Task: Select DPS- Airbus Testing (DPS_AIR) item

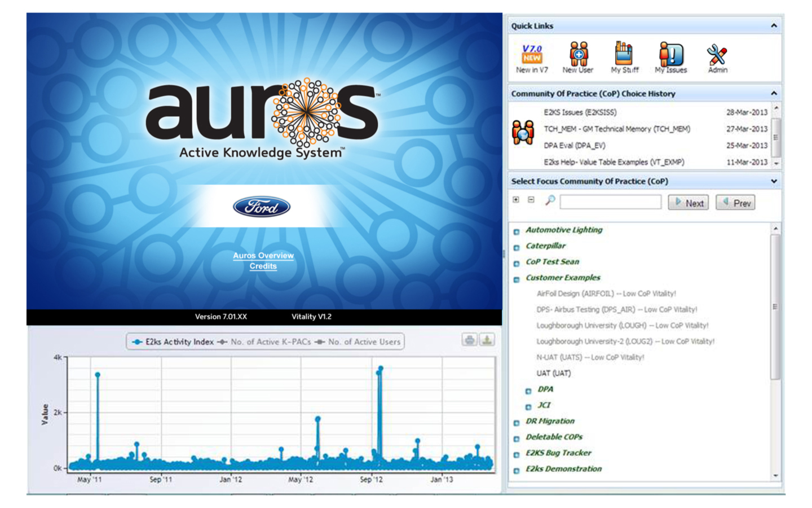Action: pyautogui.click(x=617, y=309)
